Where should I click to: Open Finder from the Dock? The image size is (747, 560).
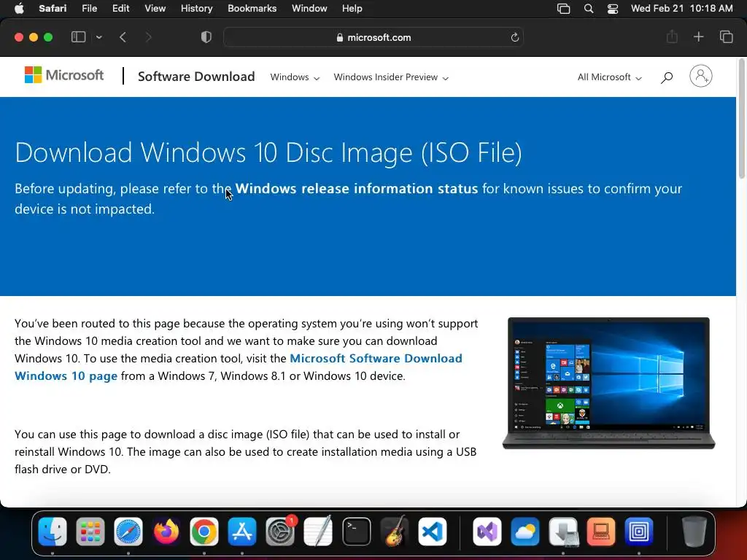[53, 532]
